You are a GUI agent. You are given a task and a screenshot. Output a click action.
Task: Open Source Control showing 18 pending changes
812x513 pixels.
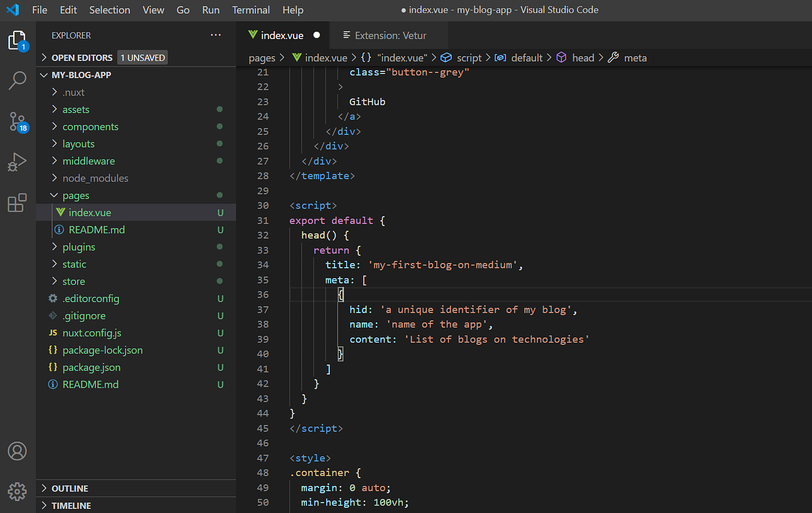(x=17, y=121)
